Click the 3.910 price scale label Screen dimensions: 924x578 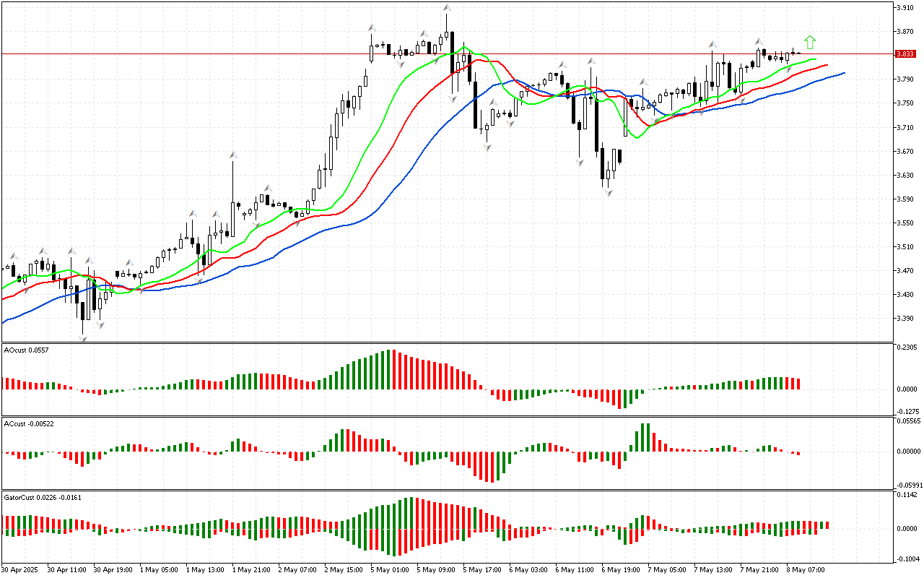point(905,8)
